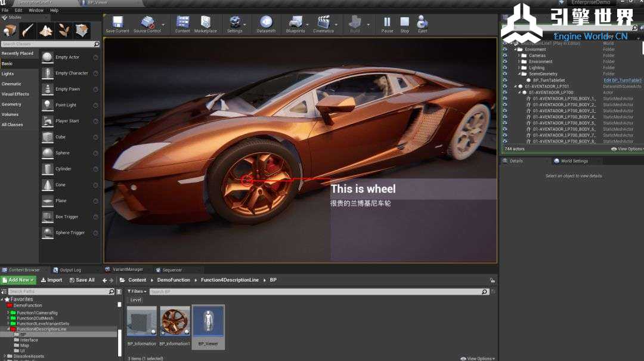The width and height of the screenshot is (644, 361).
Task: Click the Cinematics clapperboard icon
Action: pos(323,22)
